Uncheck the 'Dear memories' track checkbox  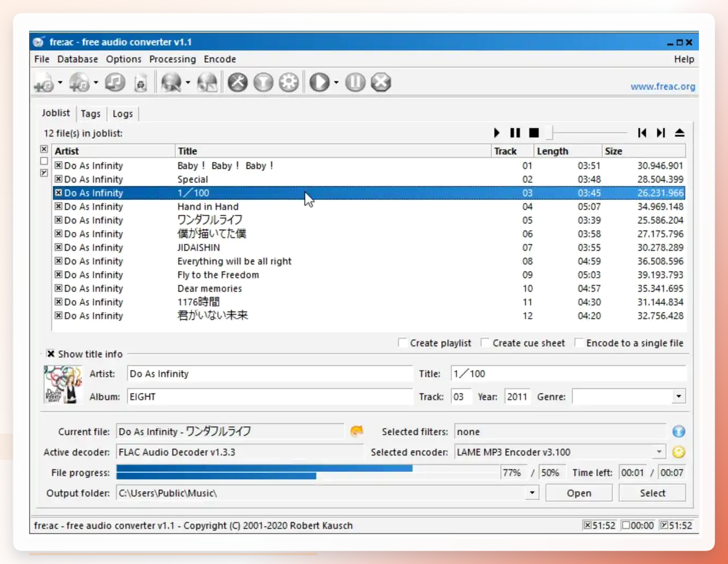58,288
